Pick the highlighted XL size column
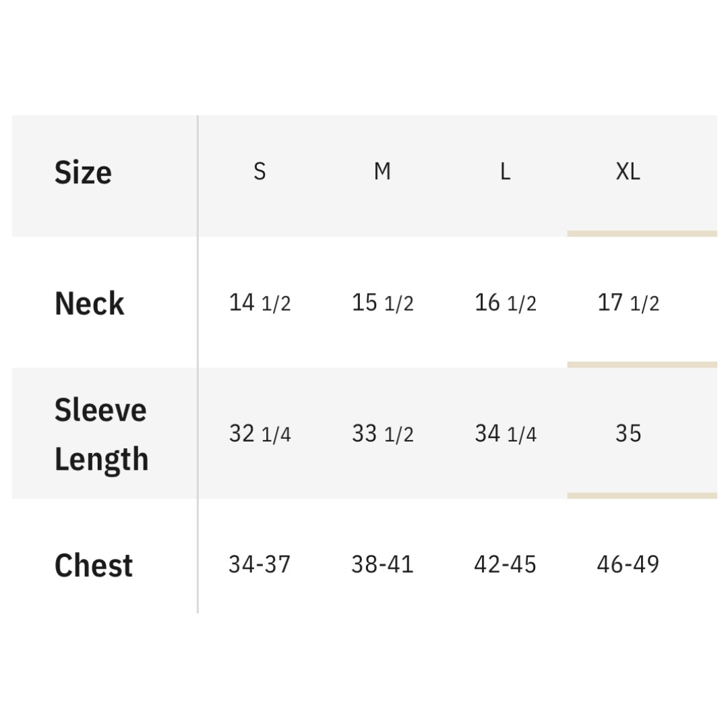This screenshot has width=728, height=728. tap(628, 172)
